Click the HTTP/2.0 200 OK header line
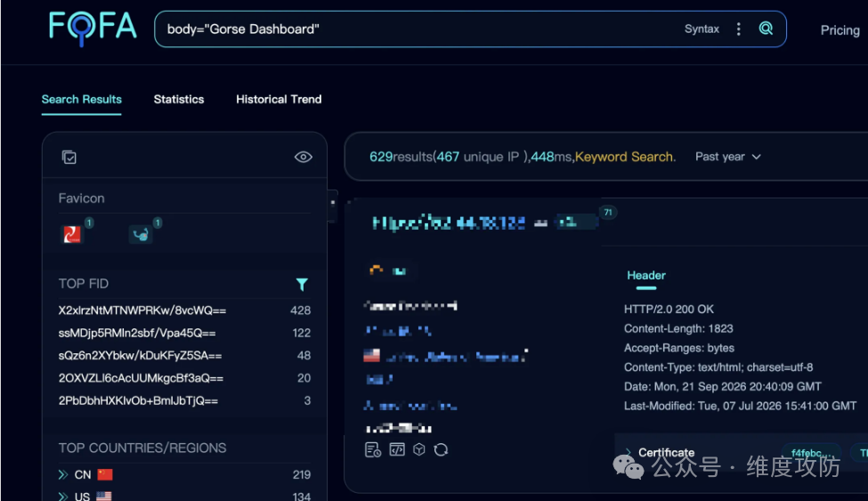868x501 pixels. pyautogui.click(x=669, y=309)
